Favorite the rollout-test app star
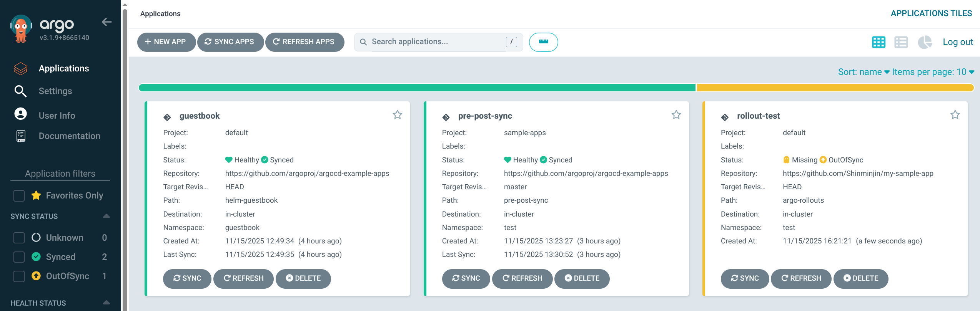980x311 pixels. [x=955, y=115]
